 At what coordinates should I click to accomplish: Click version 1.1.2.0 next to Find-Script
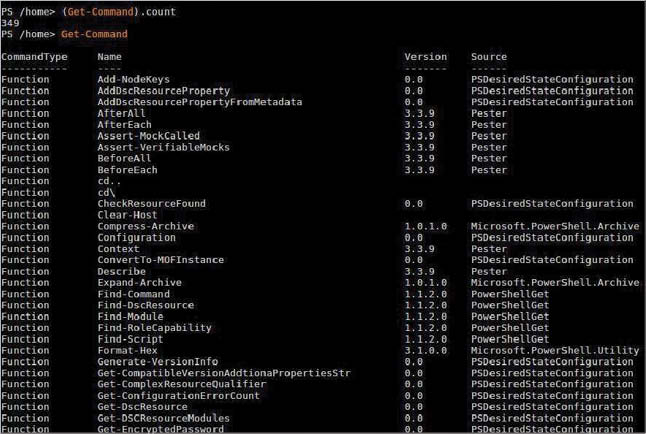(427, 339)
